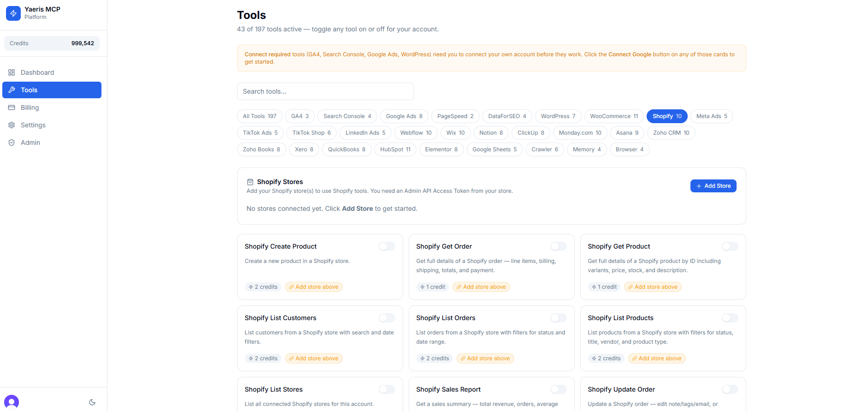
Task: Click the Credits 999,542 balance box
Action: pos(52,43)
